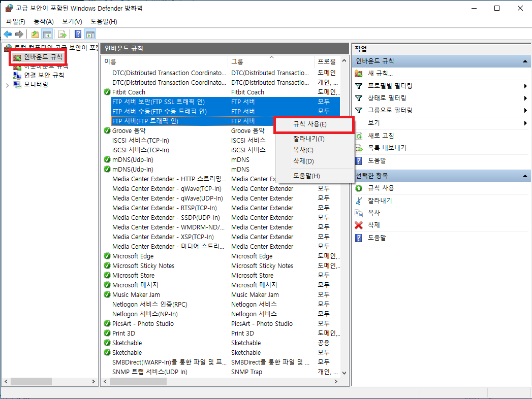
Task: Click the 잘라내기 scissors icon
Action: (x=359, y=201)
